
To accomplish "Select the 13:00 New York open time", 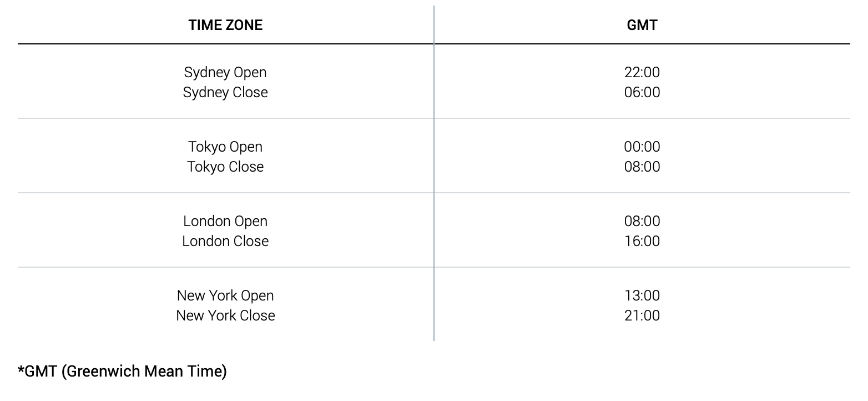I will [x=642, y=296].
